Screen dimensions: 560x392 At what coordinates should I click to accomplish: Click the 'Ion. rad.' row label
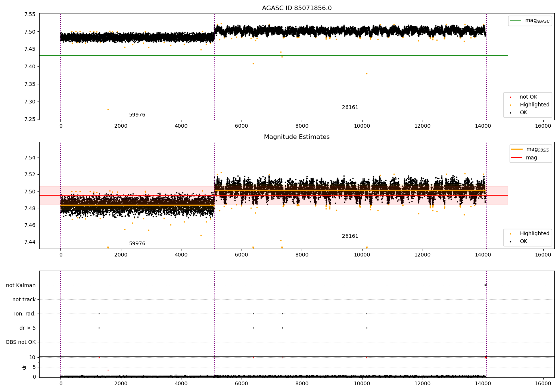coord(25,314)
